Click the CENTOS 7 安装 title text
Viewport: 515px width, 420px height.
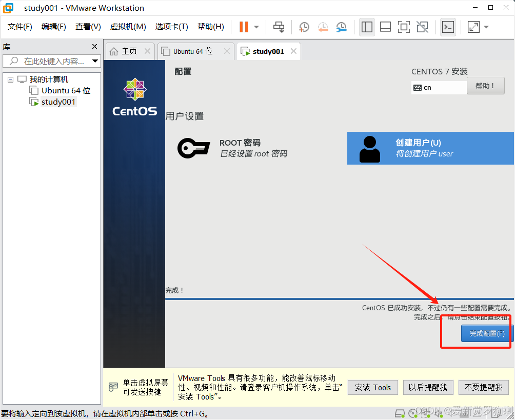coord(440,71)
